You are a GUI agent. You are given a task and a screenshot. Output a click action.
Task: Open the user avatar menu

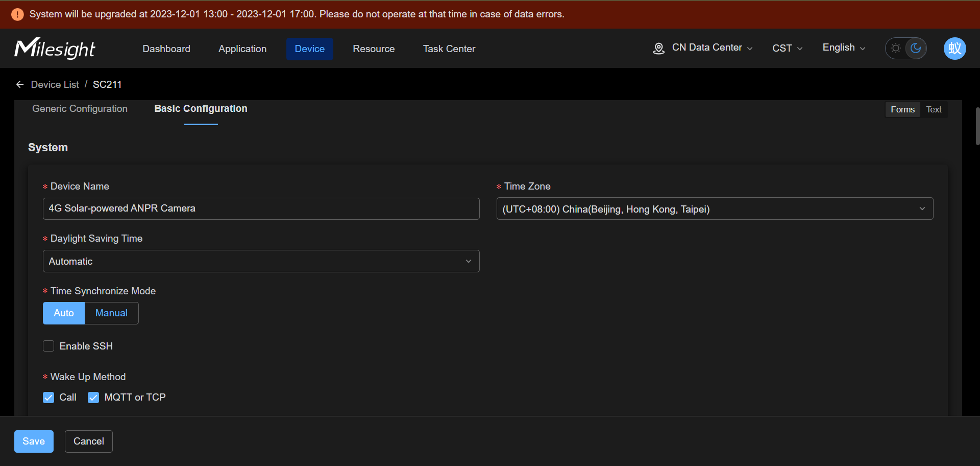point(954,49)
